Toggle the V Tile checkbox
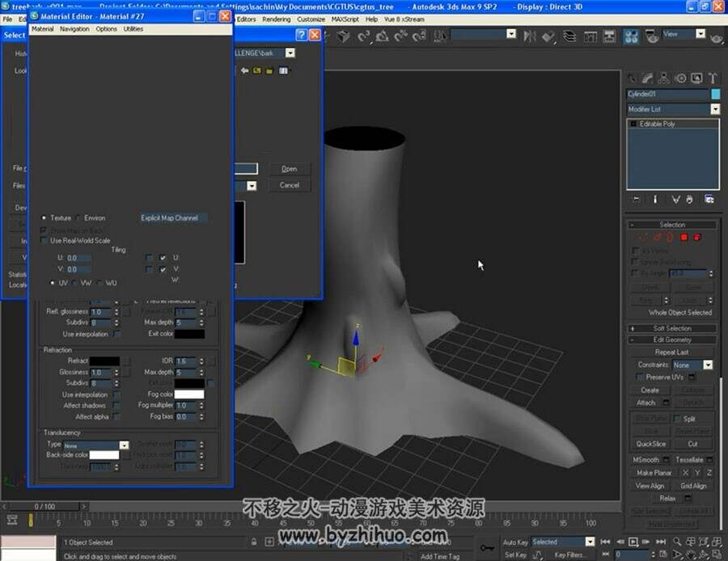This screenshot has width=728, height=561. 163,269
